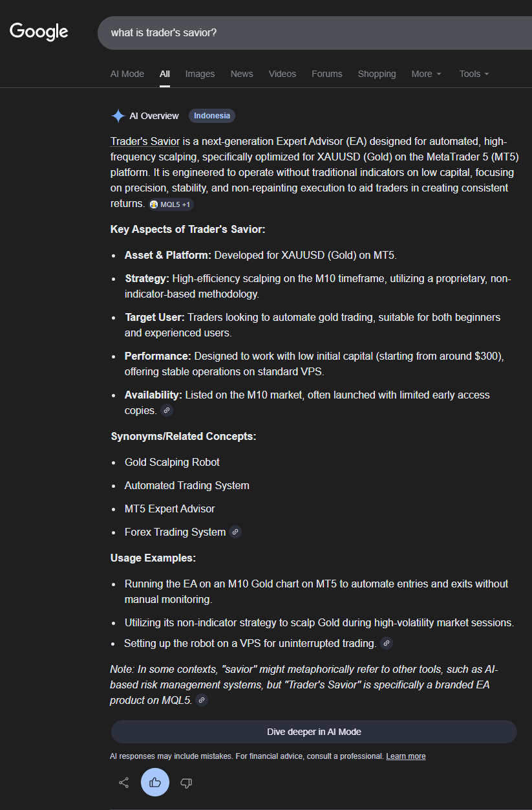Click the Indonesia region chip

pyautogui.click(x=212, y=116)
